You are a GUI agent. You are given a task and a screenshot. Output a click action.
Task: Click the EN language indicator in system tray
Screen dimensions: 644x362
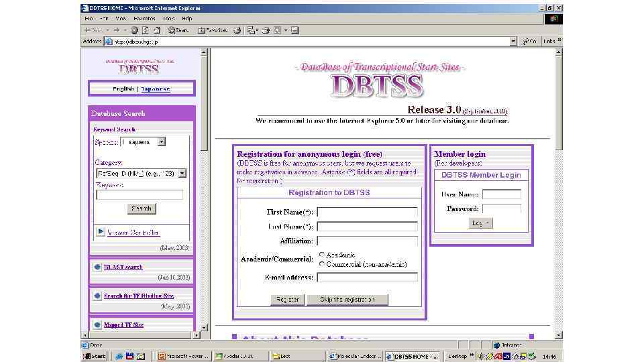507,356
